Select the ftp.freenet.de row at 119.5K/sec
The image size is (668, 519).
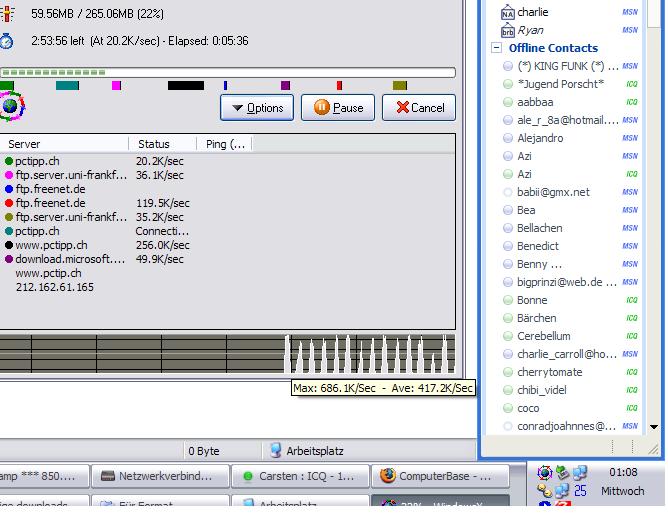click(x=227, y=203)
